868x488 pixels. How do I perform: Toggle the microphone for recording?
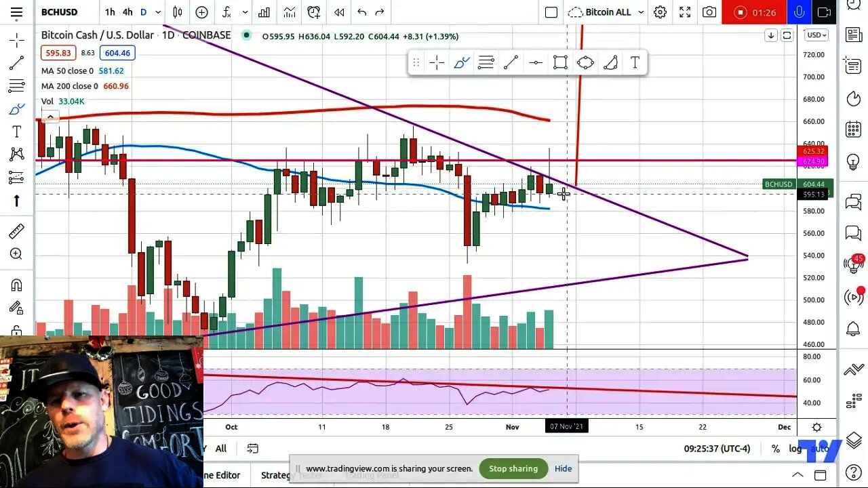coord(800,12)
